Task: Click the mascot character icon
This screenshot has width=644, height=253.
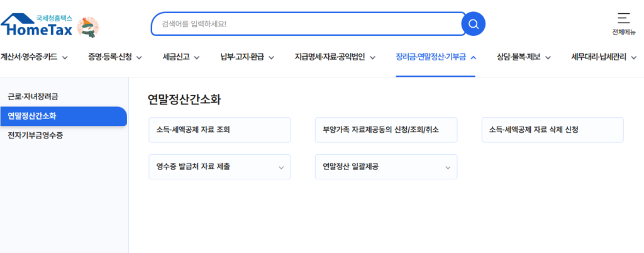Action: (x=87, y=27)
